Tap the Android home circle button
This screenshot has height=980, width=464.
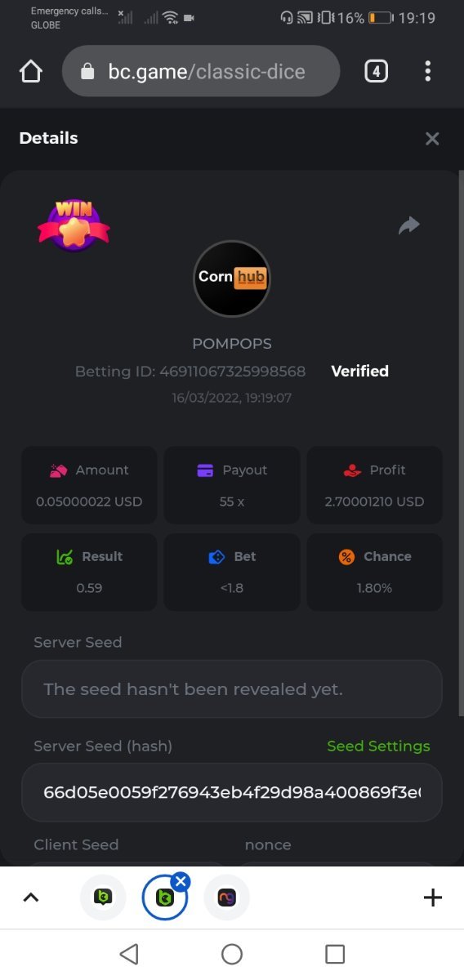tap(232, 954)
